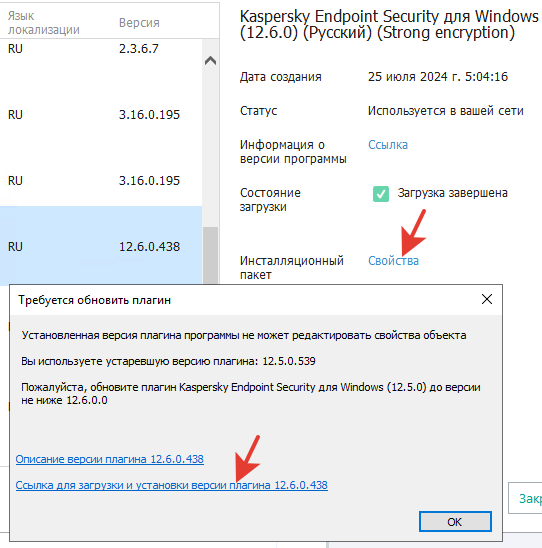Select the RU 12.6.0.438 row
The height and width of the screenshot is (548, 542).
tap(101, 247)
